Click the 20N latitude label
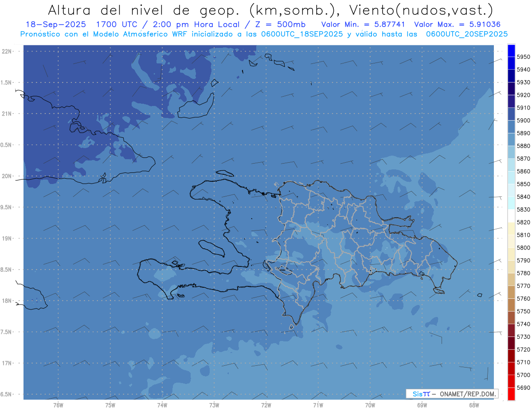The width and height of the screenshot is (532, 411). [x=7, y=176]
